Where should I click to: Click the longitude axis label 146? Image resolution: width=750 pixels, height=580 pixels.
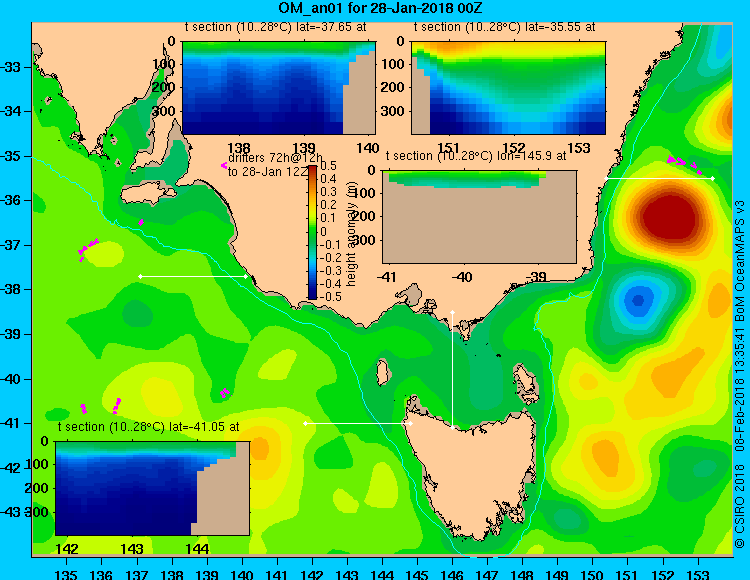[452, 574]
